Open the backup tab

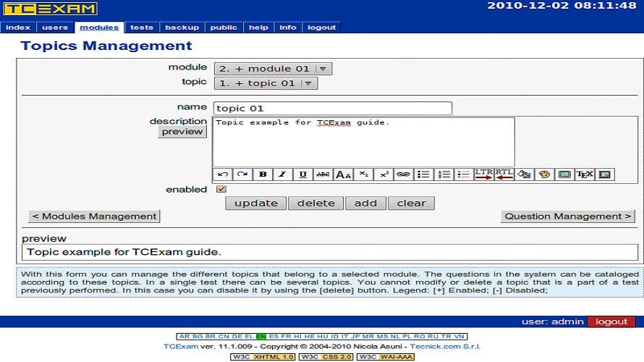tap(182, 28)
